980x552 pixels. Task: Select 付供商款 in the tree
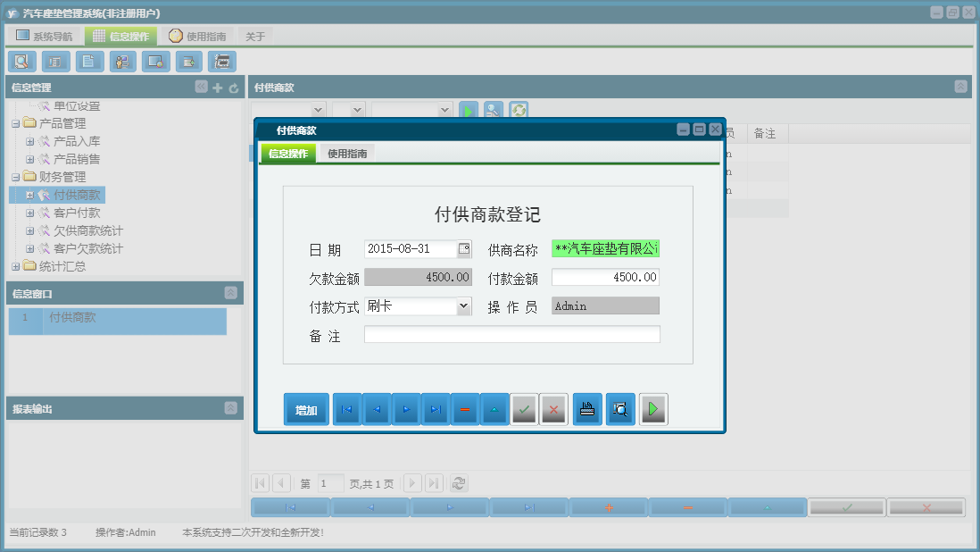click(x=77, y=195)
